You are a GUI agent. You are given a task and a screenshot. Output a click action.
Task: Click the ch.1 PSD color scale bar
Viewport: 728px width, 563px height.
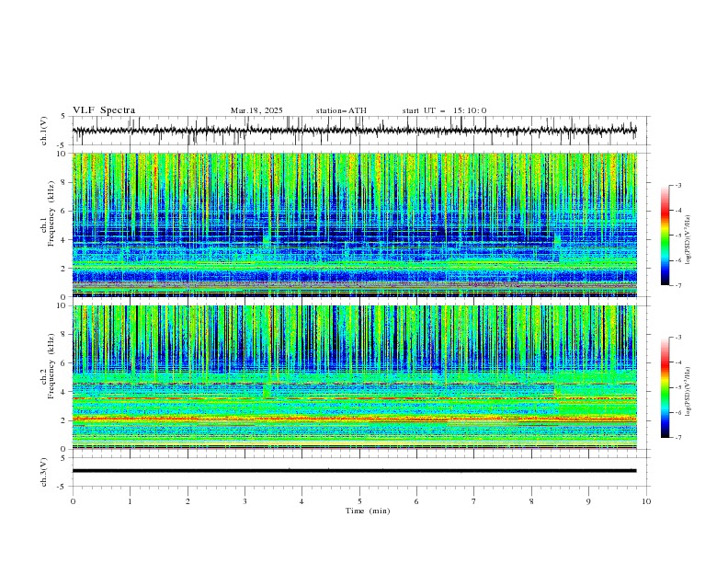click(x=665, y=236)
